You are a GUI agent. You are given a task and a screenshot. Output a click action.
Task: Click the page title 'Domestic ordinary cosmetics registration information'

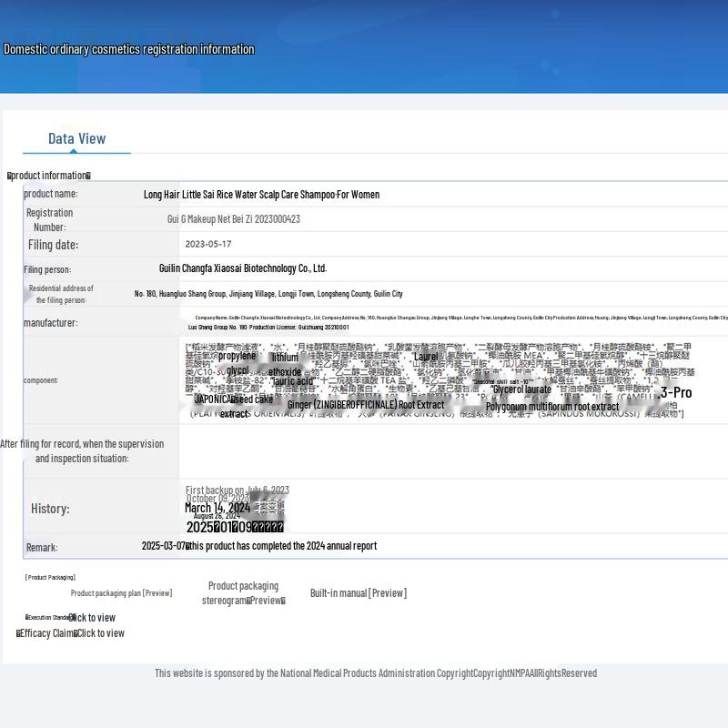click(x=129, y=49)
